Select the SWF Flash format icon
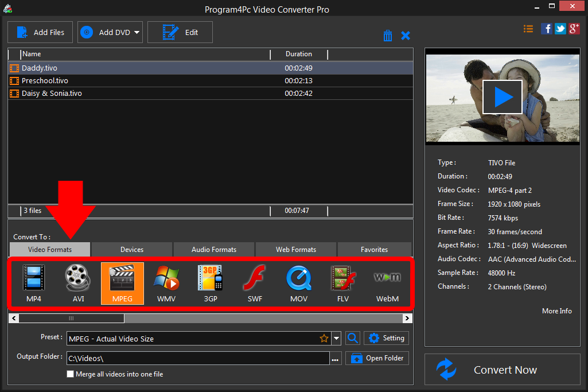The image size is (588, 392). (255, 283)
